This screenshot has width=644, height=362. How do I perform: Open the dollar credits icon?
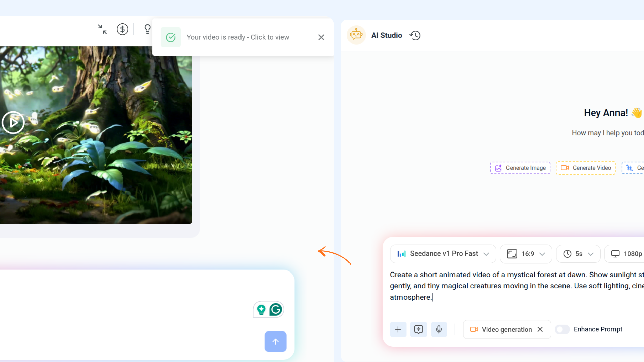point(122,29)
